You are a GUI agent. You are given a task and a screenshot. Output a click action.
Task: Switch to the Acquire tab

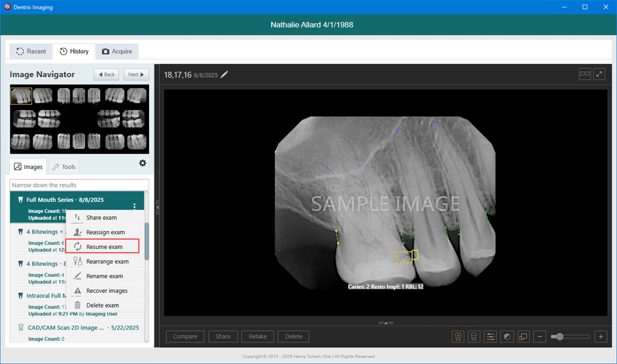tap(117, 51)
